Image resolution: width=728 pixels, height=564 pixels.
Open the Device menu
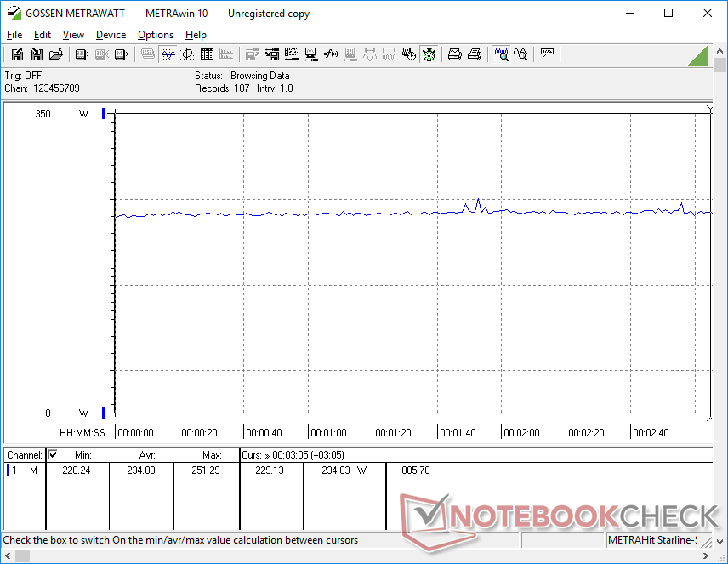(x=111, y=35)
